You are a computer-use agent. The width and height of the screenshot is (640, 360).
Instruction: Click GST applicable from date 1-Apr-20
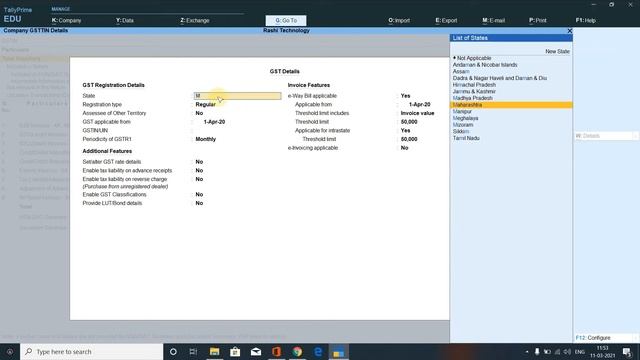pos(214,122)
